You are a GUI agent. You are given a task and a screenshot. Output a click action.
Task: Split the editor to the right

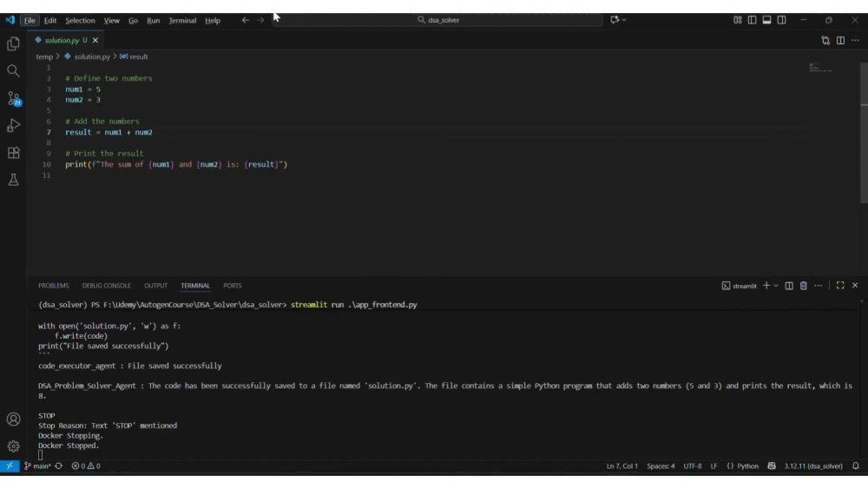(840, 41)
